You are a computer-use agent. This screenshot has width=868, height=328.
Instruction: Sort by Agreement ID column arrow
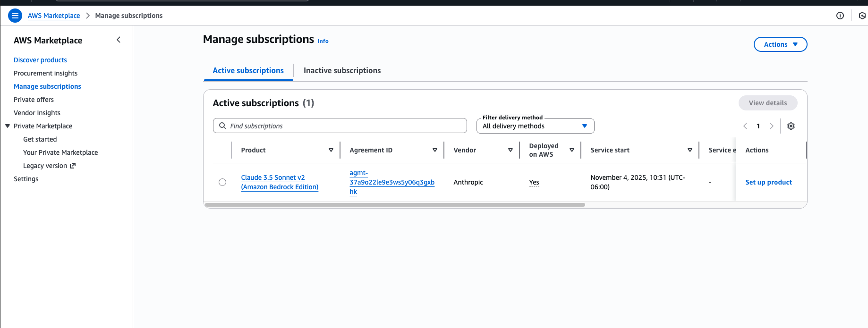point(434,150)
